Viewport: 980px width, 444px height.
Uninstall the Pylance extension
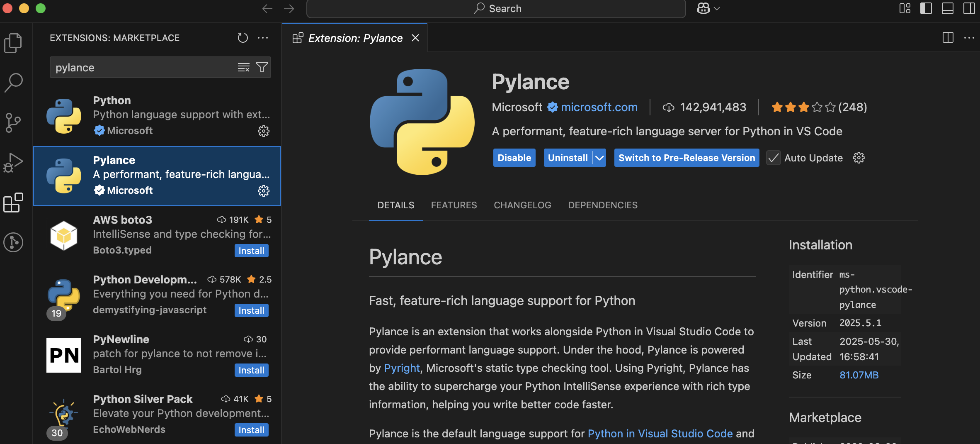tap(568, 158)
